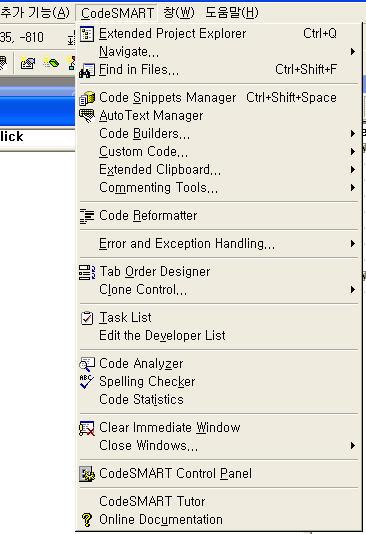Click the Code Analyzer magnifier icon
The height and width of the screenshot is (534, 366).
[87, 364]
